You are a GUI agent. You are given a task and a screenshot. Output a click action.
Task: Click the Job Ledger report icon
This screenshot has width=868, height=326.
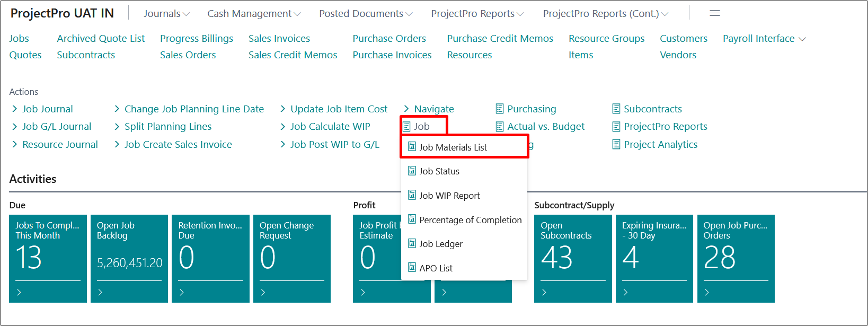pyautogui.click(x=412, y=243)
